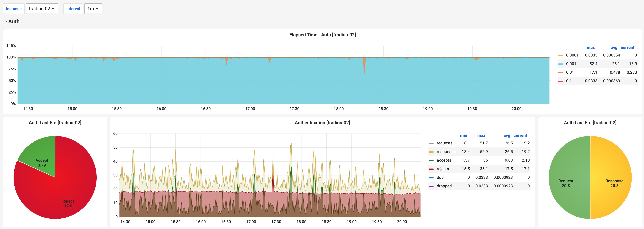
Task: Click the 0.01 legend color icon
Action: point(560,73)
